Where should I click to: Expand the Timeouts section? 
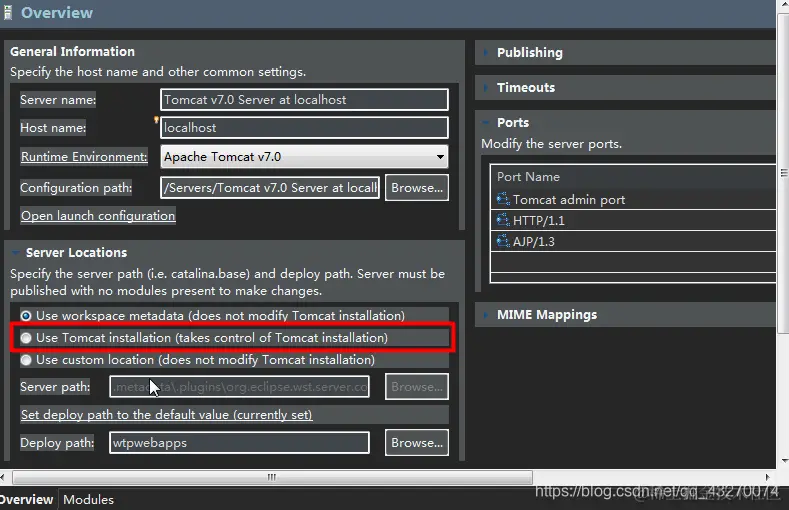coord(486,88)
